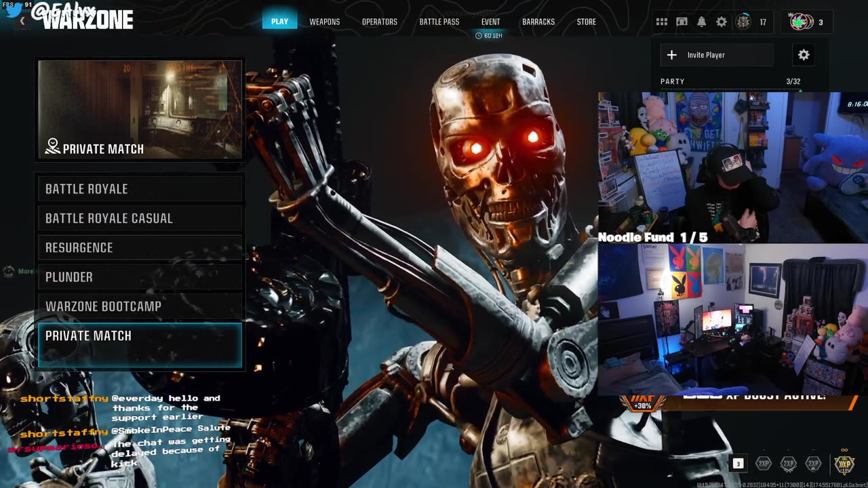Click the 6D 12H event timer text
Image resolution: width=868 pixels, height=488 pixels.
(493, 35)
